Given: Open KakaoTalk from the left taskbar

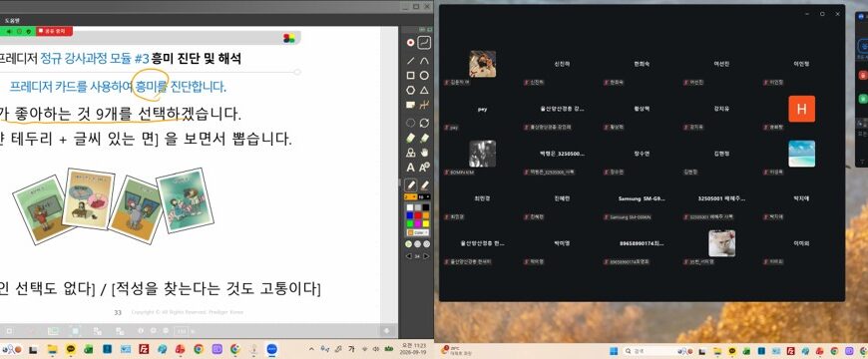Looking at the screenshot, I should (x=70, y=349).
